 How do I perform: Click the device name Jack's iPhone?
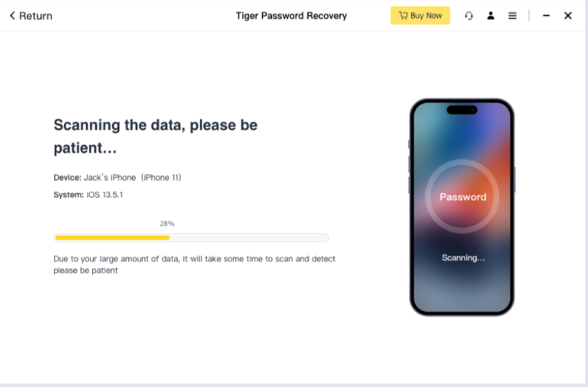[x=110, y=178]
